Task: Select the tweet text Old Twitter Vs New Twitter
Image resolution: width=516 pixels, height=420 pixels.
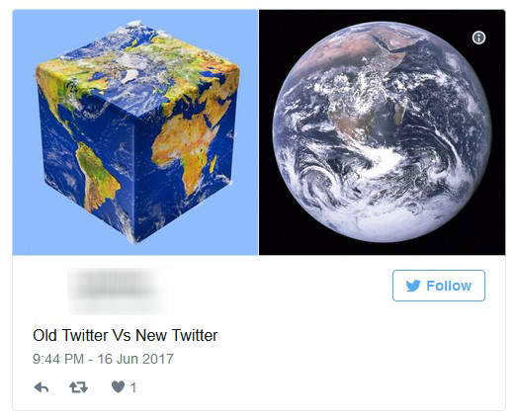Action: 126,335
